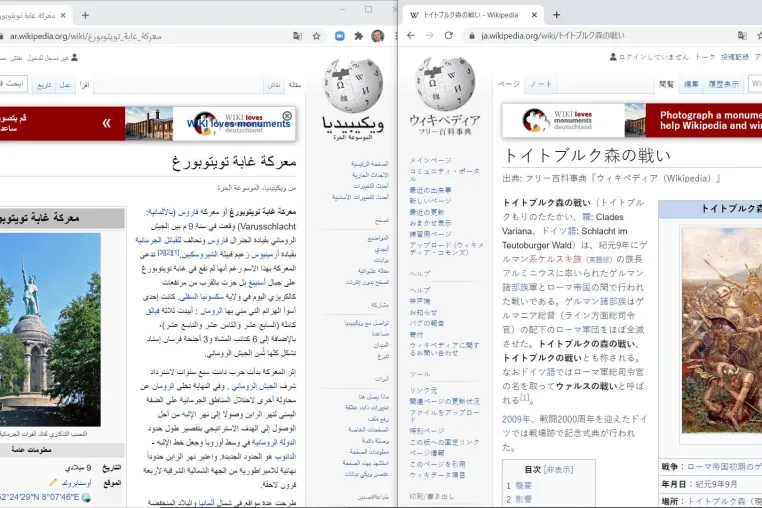
Task: Minimize the left browser window
Action: [342, 9]
